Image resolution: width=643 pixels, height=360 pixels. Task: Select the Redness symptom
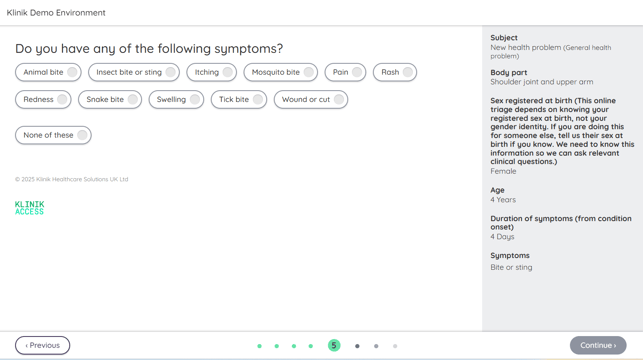(43, 100)
